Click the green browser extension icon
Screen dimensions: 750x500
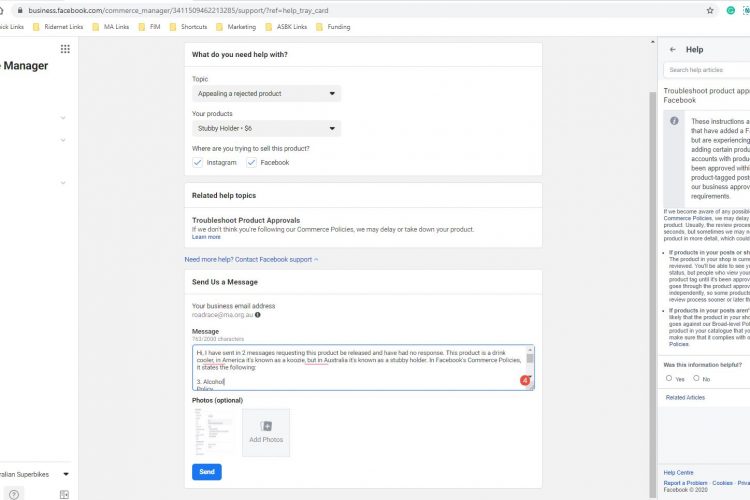[x=730, y=11]
